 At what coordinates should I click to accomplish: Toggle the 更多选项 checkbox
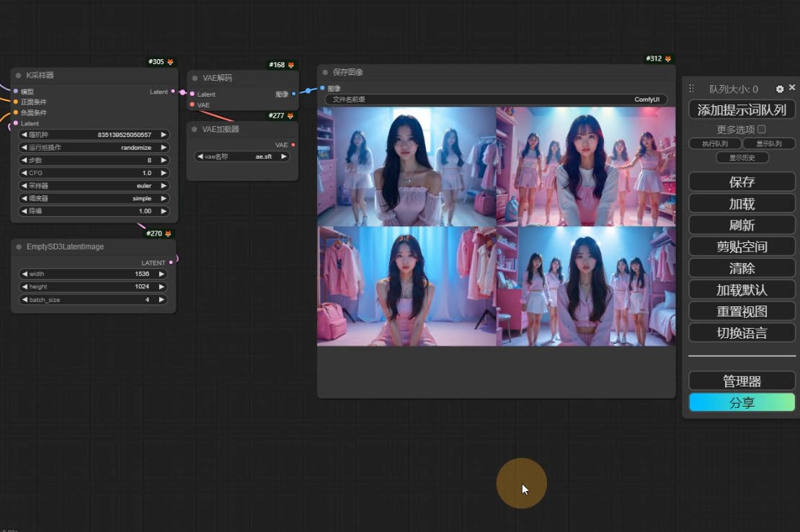(761, 130)
